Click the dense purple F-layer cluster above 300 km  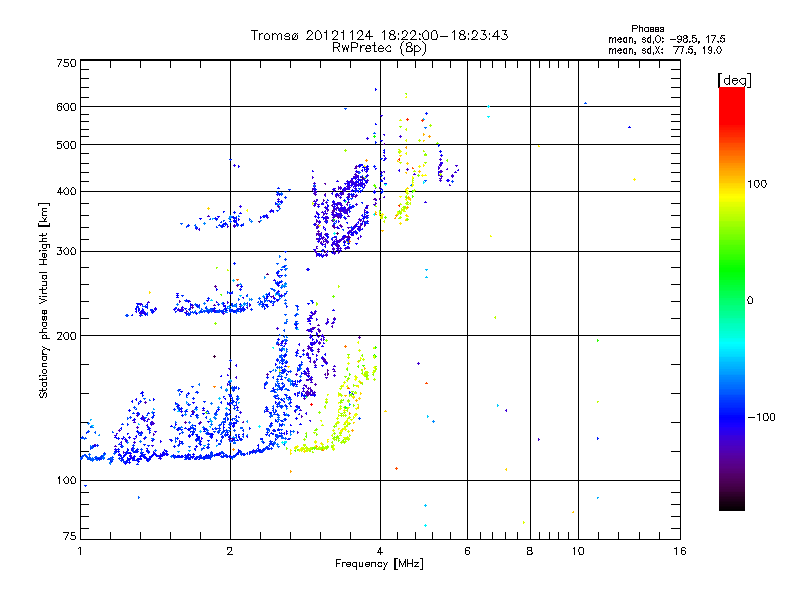click(x=339, y=212)
